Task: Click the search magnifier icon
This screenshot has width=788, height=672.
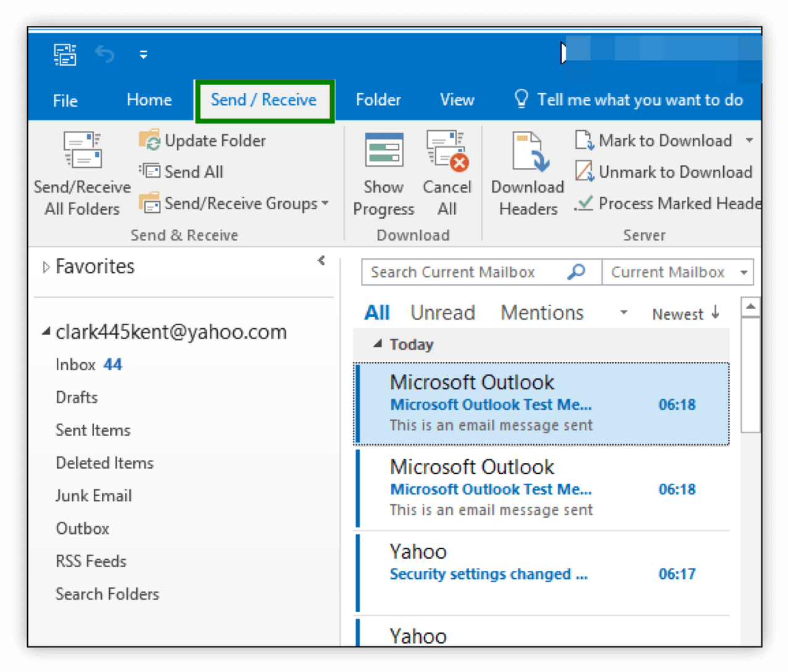Action: pos(576,272)
